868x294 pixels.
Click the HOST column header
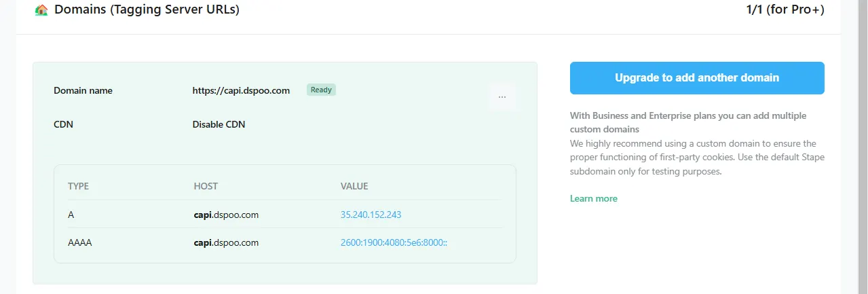click(x=206, y=186)
